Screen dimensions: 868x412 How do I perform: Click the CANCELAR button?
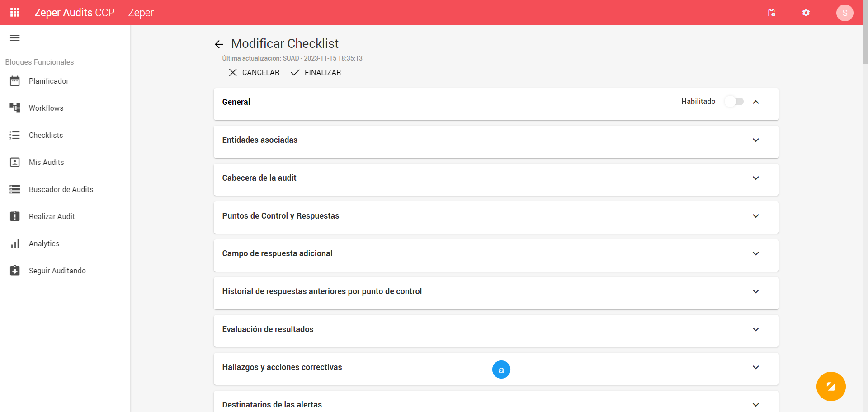(x=254, y=72)
